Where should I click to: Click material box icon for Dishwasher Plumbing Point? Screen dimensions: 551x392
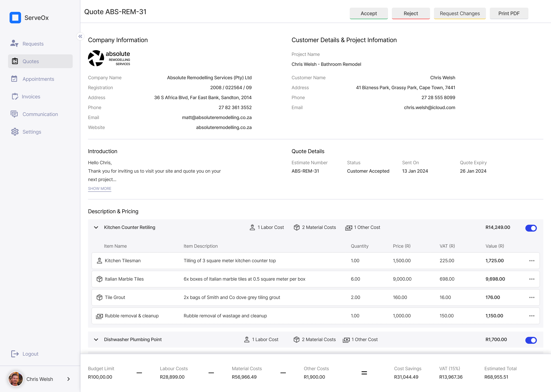[x=297, y=340]
